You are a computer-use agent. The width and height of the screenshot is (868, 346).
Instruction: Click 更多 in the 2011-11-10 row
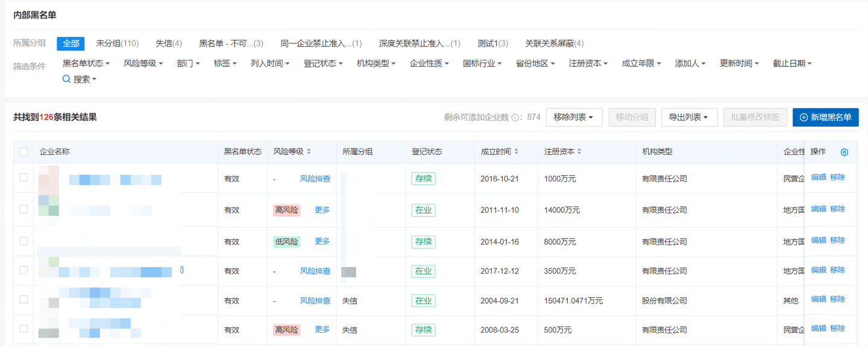point(322,210)
